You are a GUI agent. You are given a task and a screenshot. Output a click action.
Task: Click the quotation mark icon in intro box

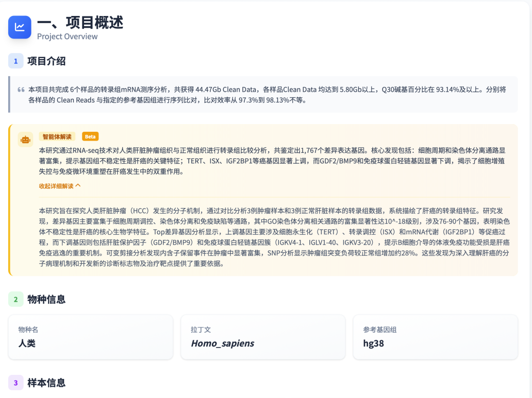click(21, 90)
